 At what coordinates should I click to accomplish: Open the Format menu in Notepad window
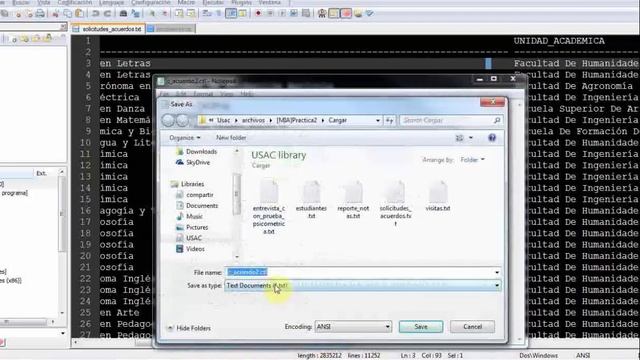(203, 94)
